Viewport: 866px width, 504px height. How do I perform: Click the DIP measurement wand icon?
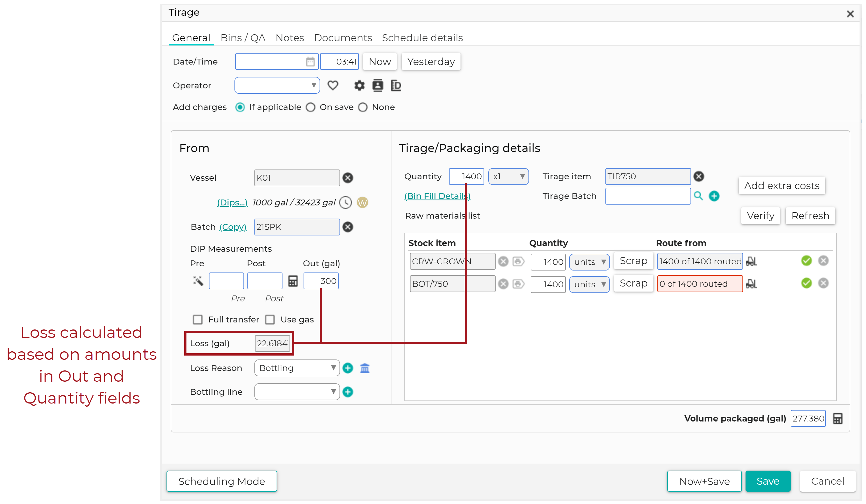coord(198,281)
